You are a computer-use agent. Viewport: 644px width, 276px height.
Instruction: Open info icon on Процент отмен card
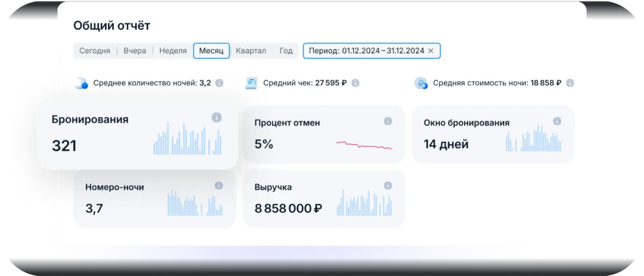click(x=388, y=122)
